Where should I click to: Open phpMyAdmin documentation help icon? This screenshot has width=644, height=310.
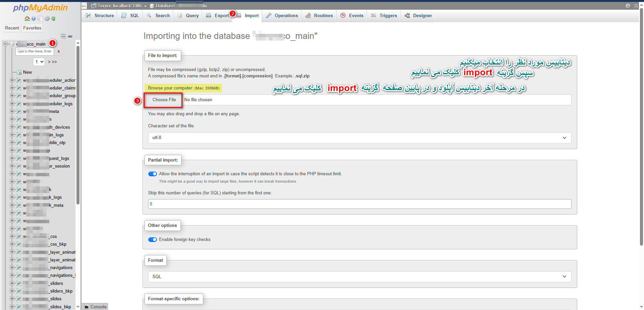point(34,19)
